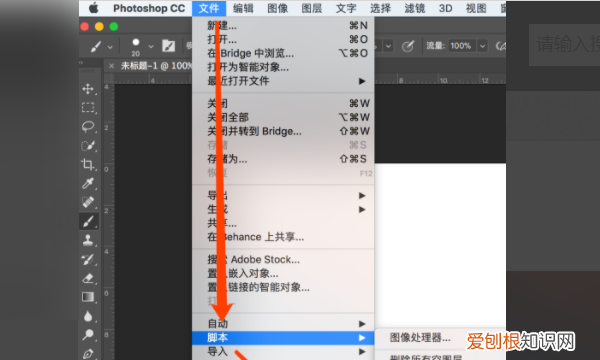Screen dimensions: 600x360
Task: Close the 文件 menu by clicking its title
Action: 209,8
